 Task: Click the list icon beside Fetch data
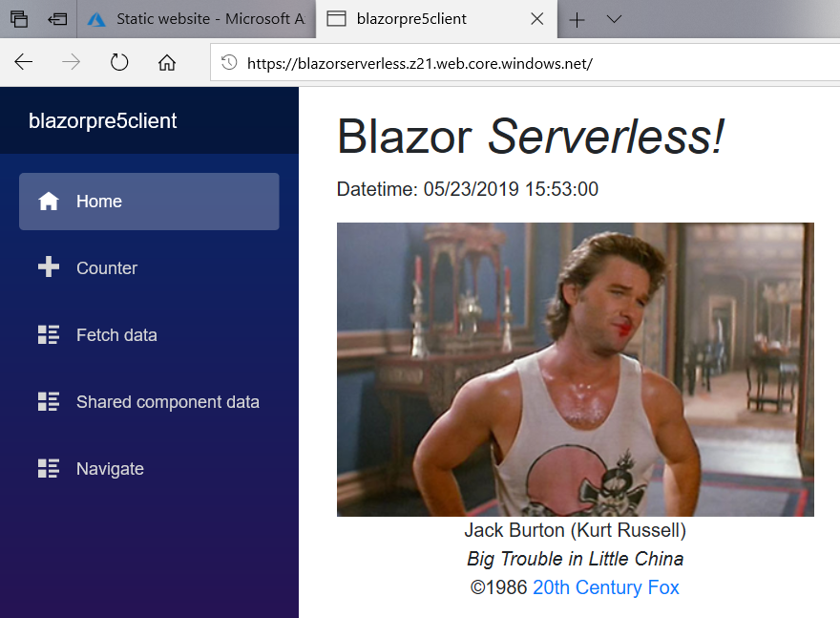[49, 334]
